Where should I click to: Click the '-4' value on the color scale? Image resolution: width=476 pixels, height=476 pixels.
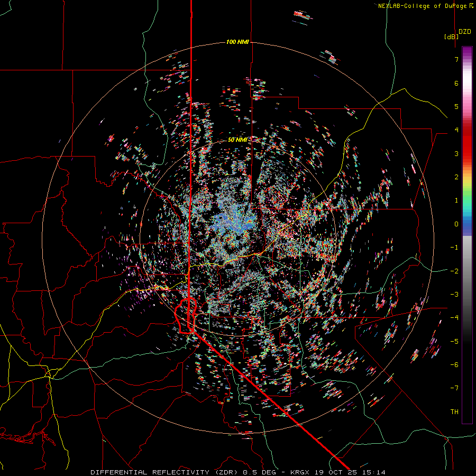[x=454, y=317]
